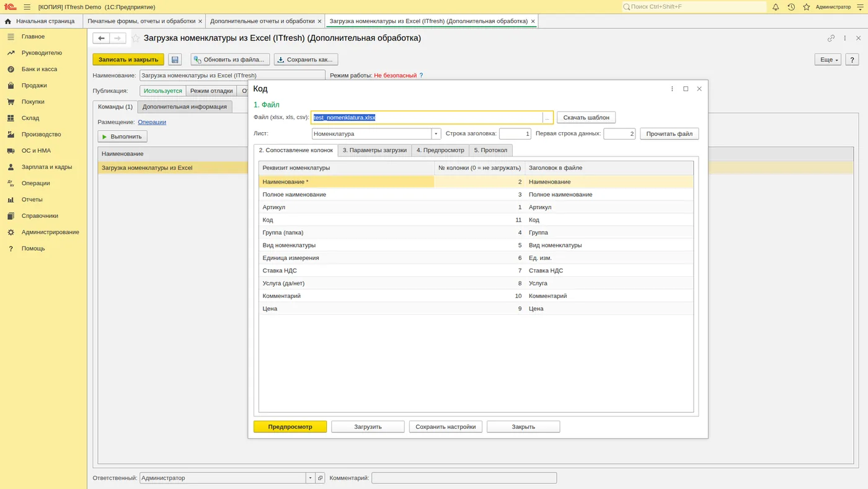This screenshot has height=489, width=868.
Task: Add this form to favorites star
Action: pyautogui.click(x=136, y=38)
